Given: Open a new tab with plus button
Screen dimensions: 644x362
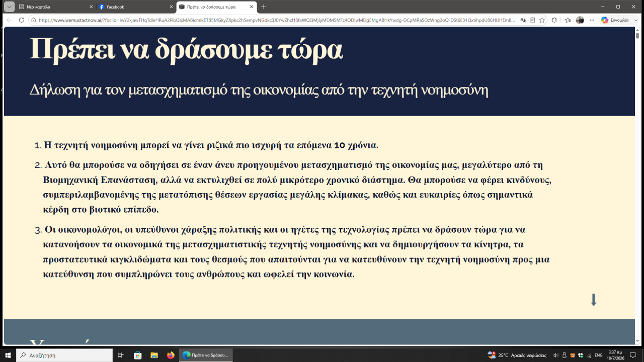Looking at the screenshot, I should point(264,7).
